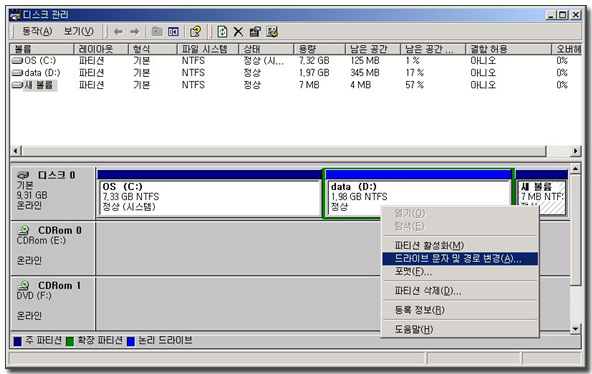Click the 345 MB free space cell
Image resolution: width=592 pixels, height=374 pixels.
pos(365,73)
